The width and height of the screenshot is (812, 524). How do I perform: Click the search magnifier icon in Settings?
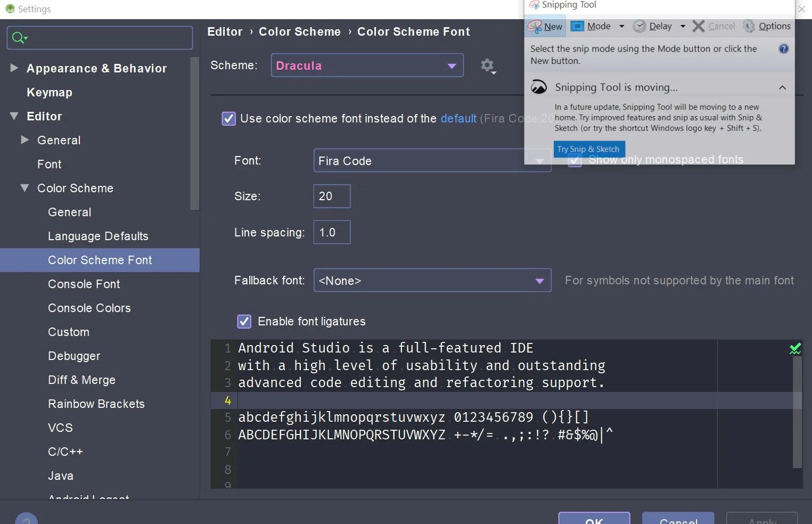tap(19, 38)
